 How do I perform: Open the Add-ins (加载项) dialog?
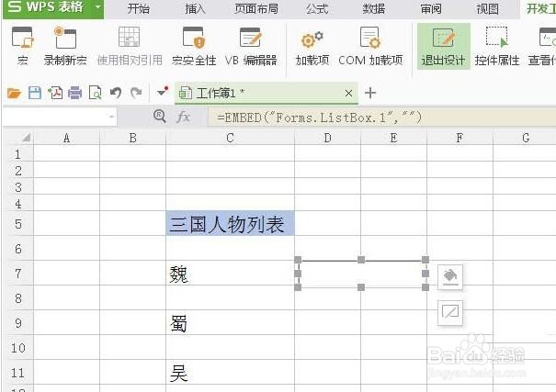tap(312, 46)
